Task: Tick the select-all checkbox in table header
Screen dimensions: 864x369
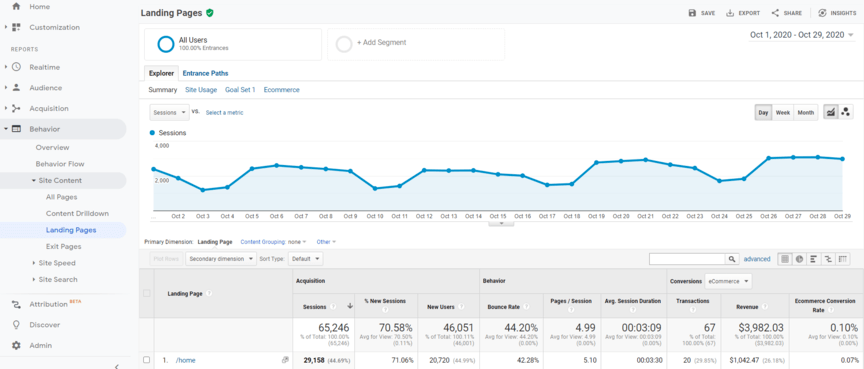Action: pyautogui.click(x=147, y=294)
